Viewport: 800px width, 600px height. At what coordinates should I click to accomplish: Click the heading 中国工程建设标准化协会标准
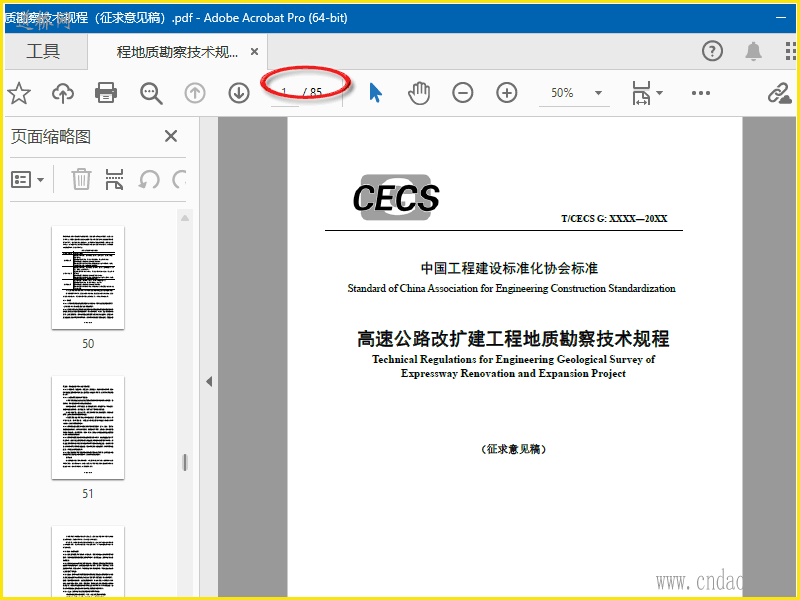pos(509,268)
